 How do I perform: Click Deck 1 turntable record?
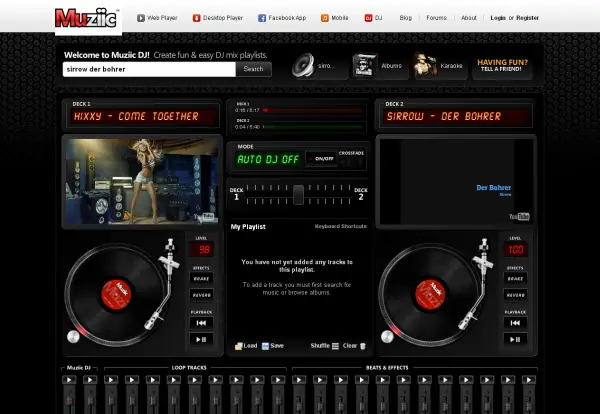click(116, 295)
